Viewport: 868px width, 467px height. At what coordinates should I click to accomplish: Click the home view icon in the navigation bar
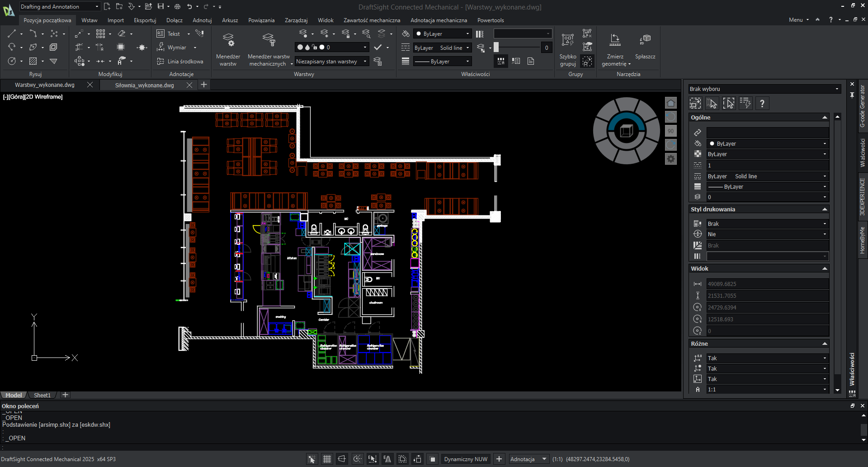click(x=671, y=103)
